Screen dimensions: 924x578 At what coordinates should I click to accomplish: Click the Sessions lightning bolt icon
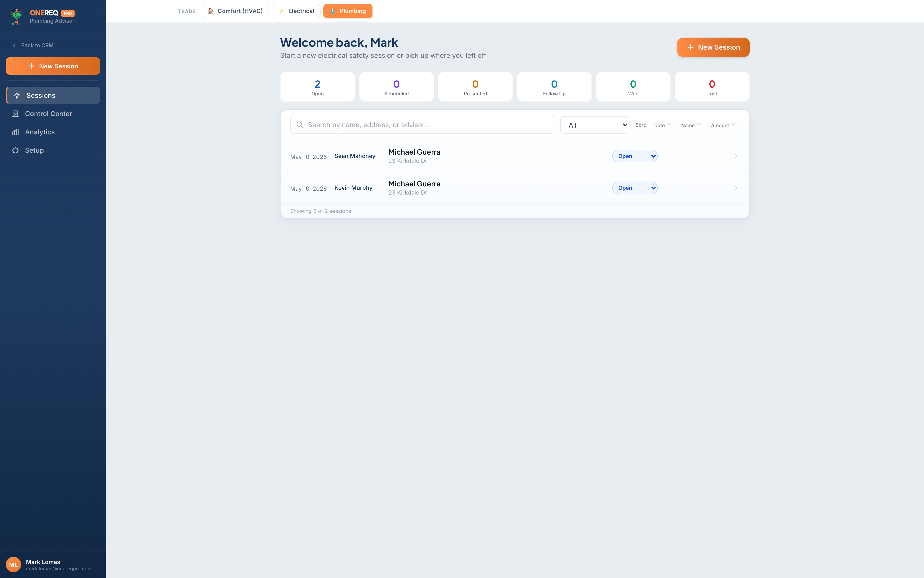pos(17,95)
